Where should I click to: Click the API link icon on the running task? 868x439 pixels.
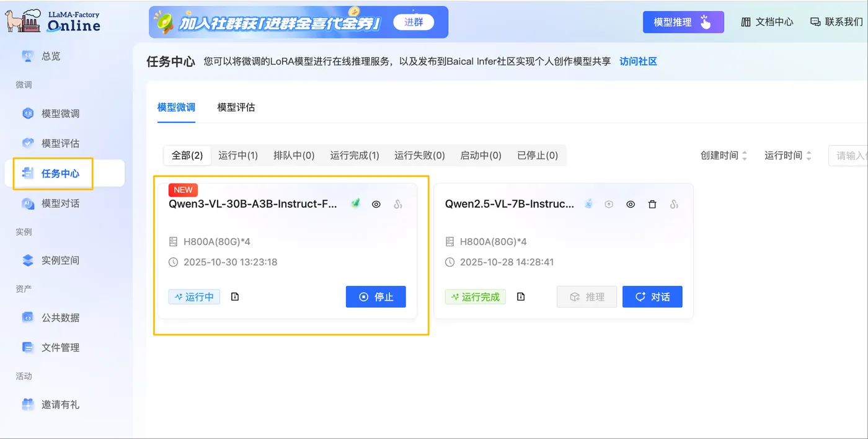pyautogui.click(x=397, y=203)
